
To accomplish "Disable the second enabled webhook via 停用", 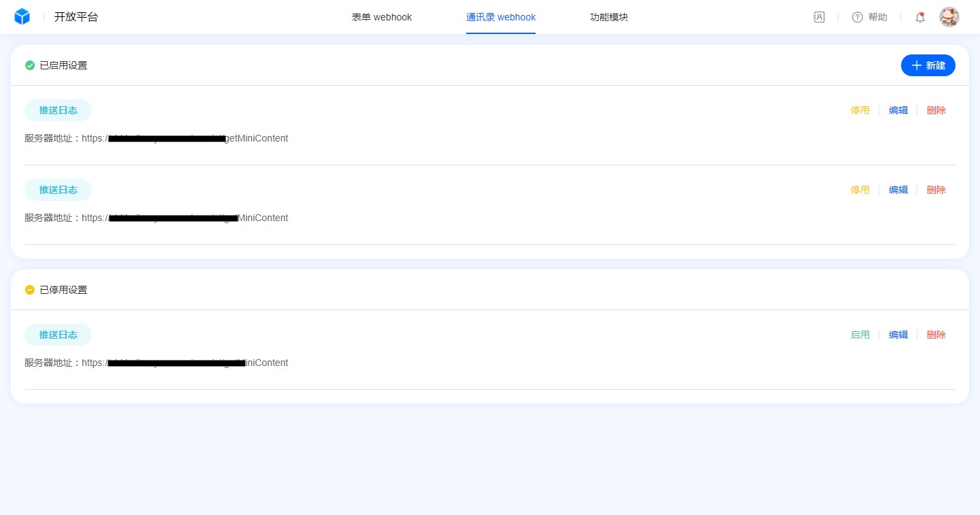I will tap(860, 190).
